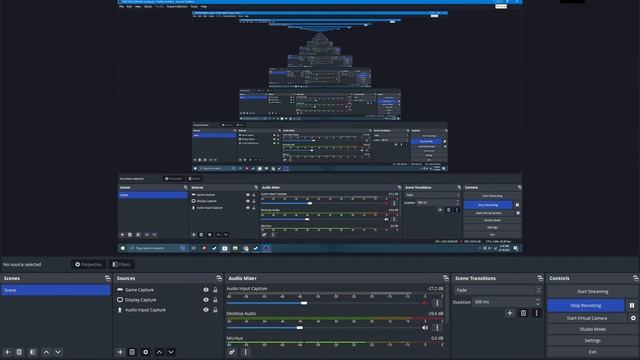
Task: Open Filters from source toolbar
Action: [122, 264]
